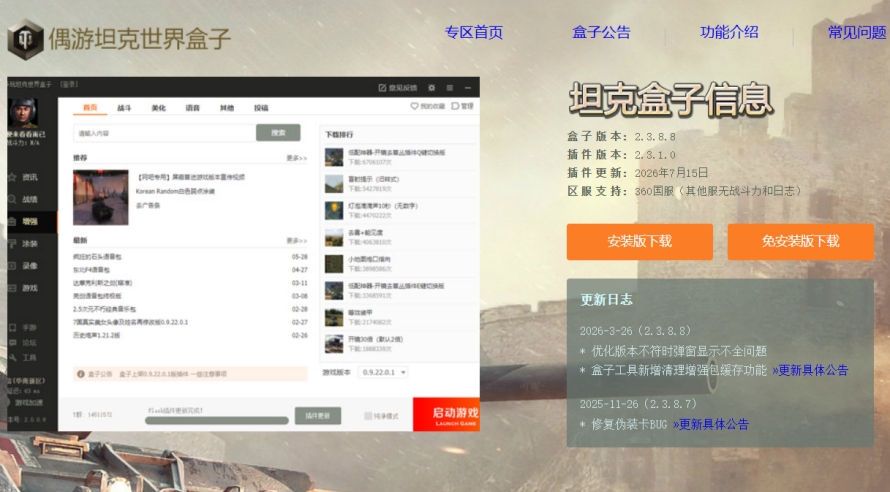The height and width of the screenshot is (492, 890).
Task: Open the 7国真实美女头像 0.9.22.0.1 entry
Action: point(131,322)
